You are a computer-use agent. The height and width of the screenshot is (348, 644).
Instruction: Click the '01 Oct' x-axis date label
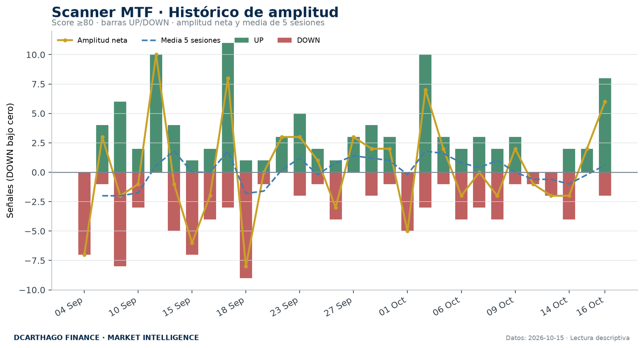click(393, 307)
